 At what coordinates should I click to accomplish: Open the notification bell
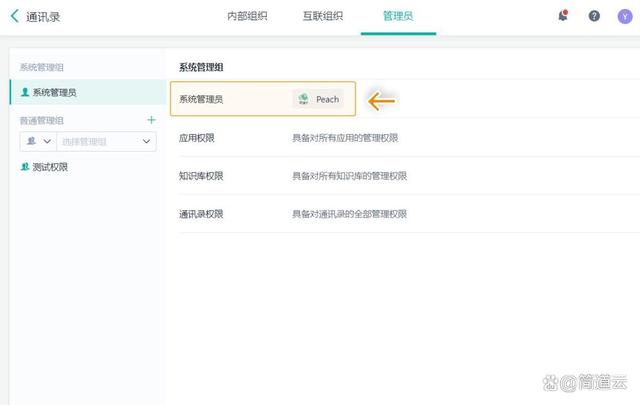[x=563, y=16]
